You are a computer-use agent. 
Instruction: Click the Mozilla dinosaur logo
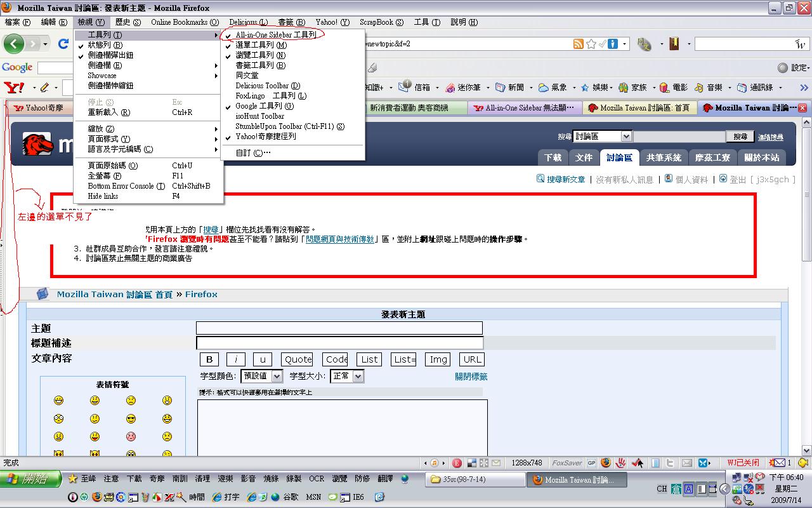[x=37, y=145]
